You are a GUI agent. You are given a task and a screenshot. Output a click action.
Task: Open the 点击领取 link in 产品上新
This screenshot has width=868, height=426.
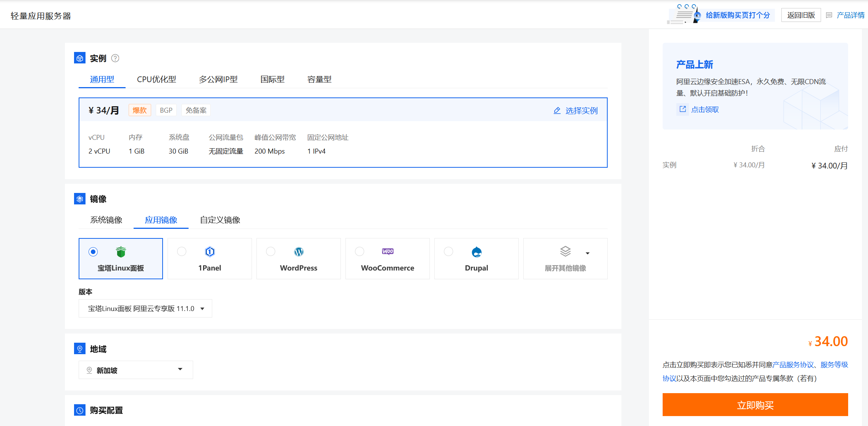pos(705,110)
